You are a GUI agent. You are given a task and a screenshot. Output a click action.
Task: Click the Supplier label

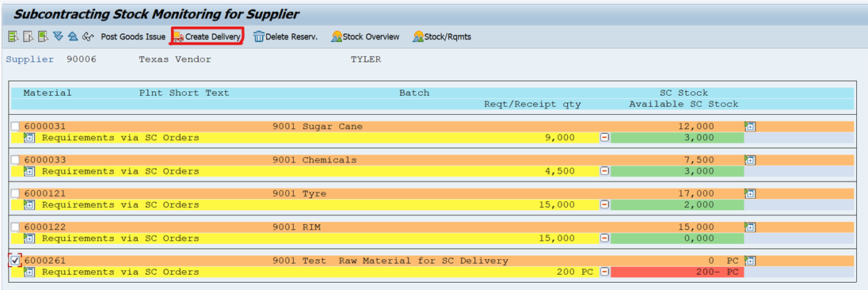[x=30, y=59]
